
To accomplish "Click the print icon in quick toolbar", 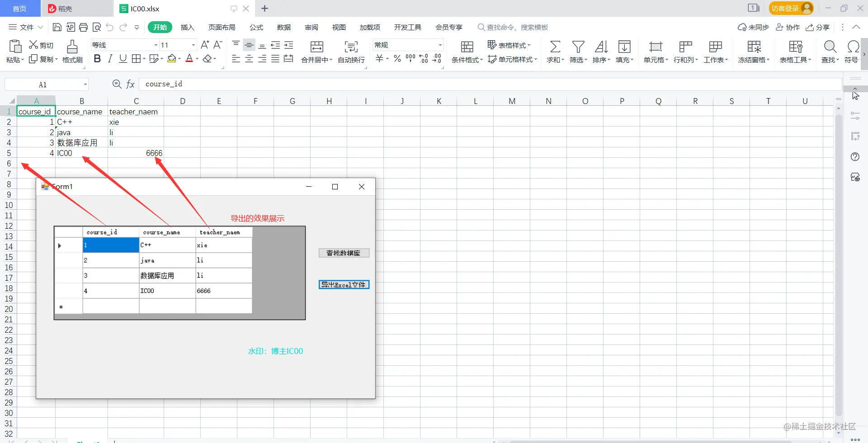I will 84,28.
